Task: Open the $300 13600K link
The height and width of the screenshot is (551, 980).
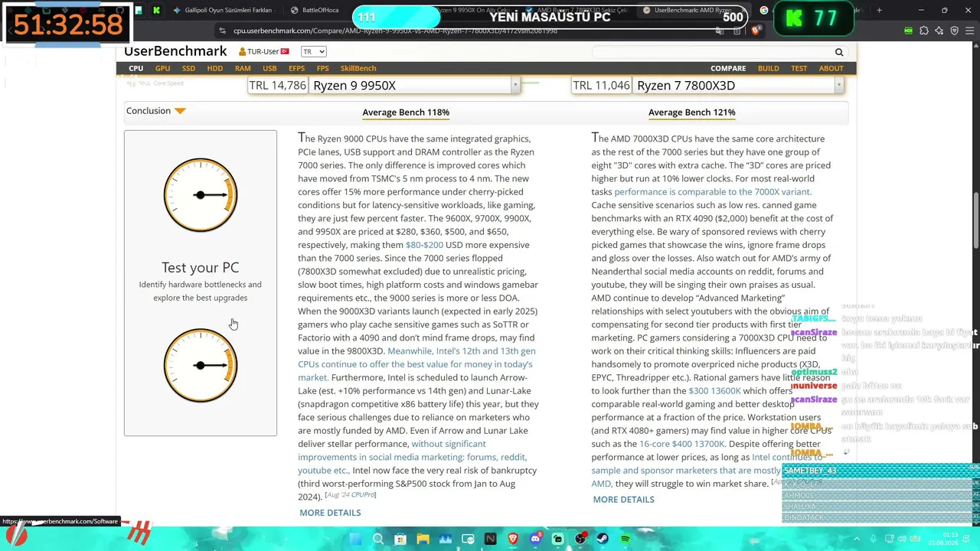Action: point(714,390)
